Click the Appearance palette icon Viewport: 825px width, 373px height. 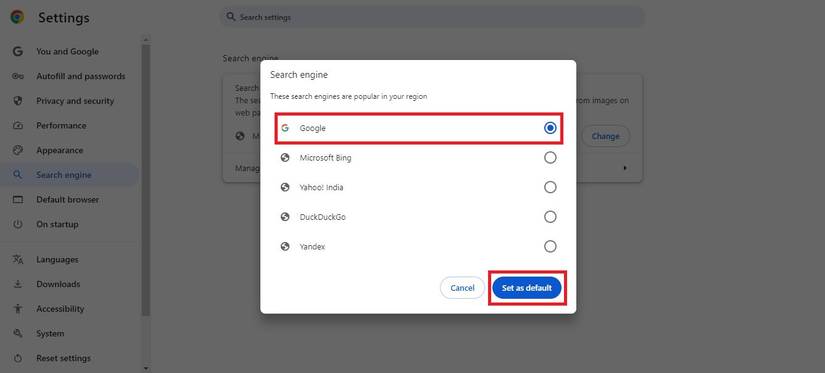[x=18, y=150]
